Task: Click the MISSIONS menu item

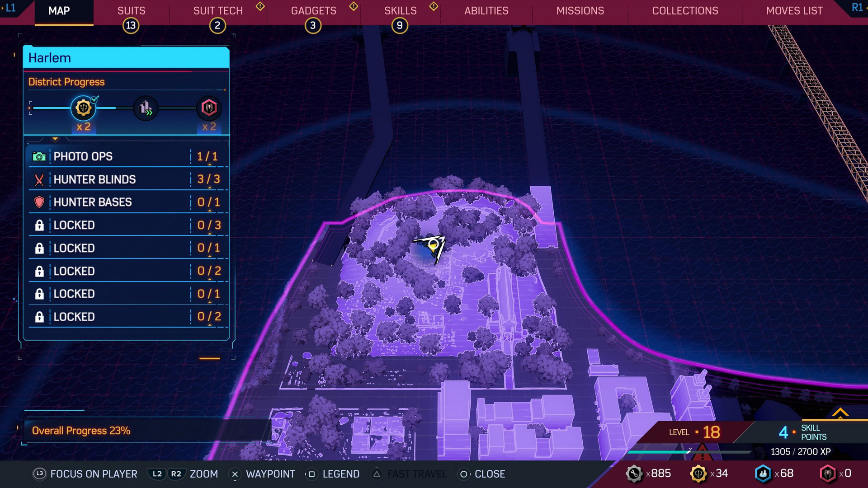Action: click(580, 11)
